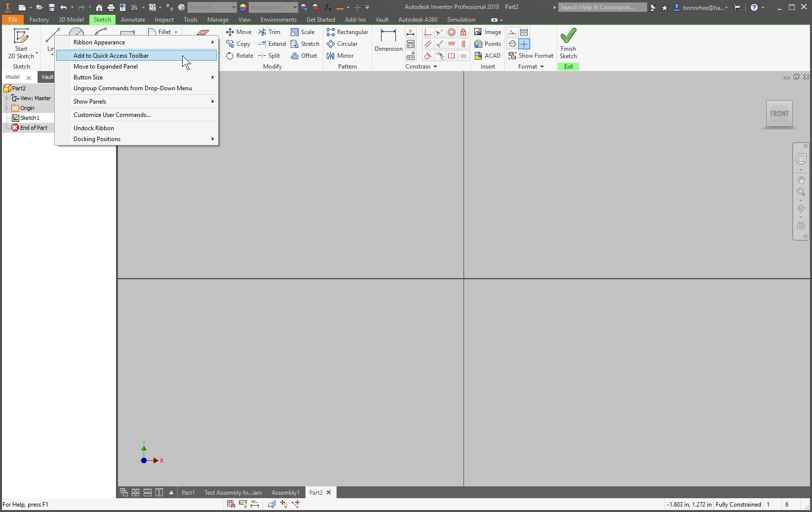
Task: Toggle the Lock constraint in Constrain panel
Action: pyautogui.click(x=463, y=32)
